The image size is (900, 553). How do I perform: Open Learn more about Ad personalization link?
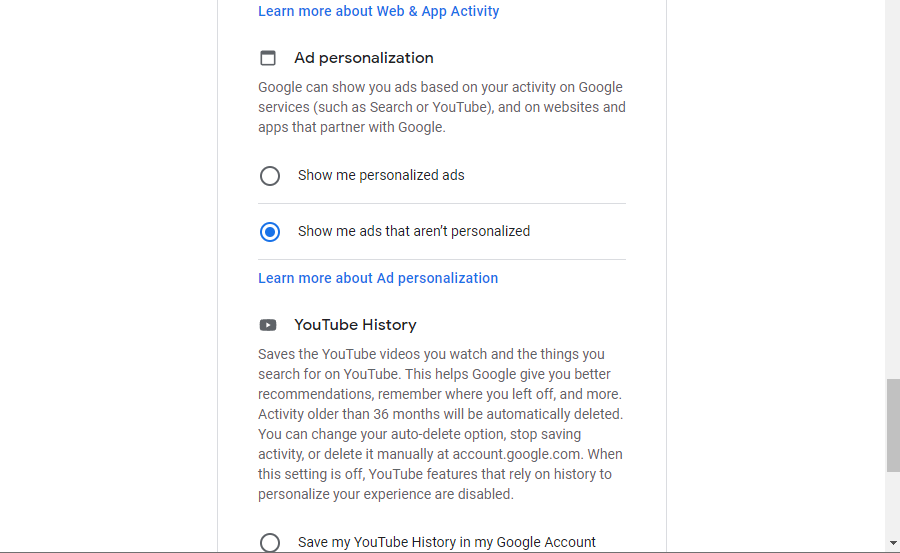click(377, 278)
